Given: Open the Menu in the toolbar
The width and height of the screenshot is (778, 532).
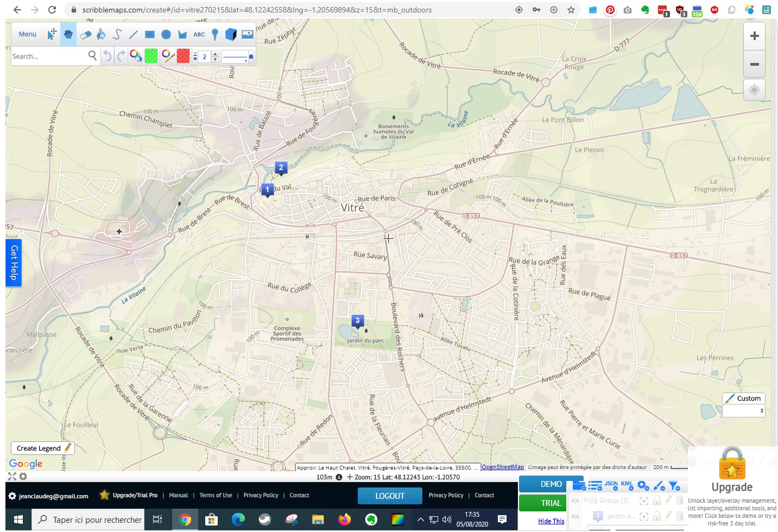Looking at the screenshot, I should (28, 34).
